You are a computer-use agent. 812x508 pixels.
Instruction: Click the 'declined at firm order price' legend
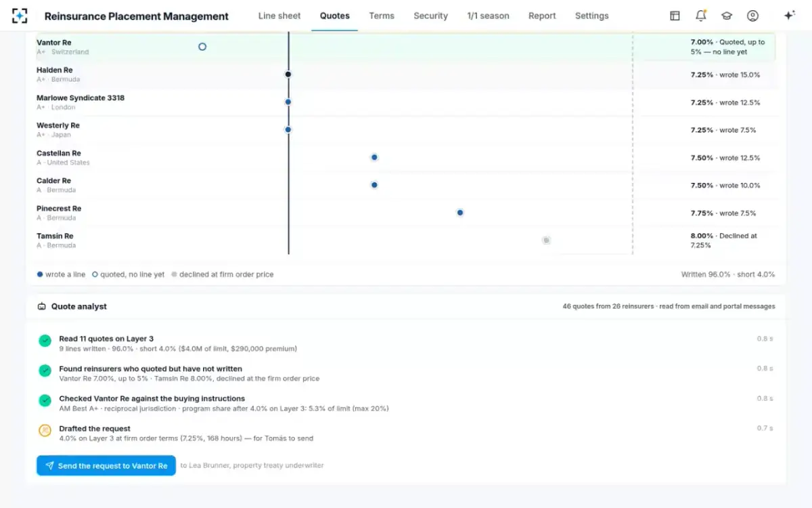223,274
